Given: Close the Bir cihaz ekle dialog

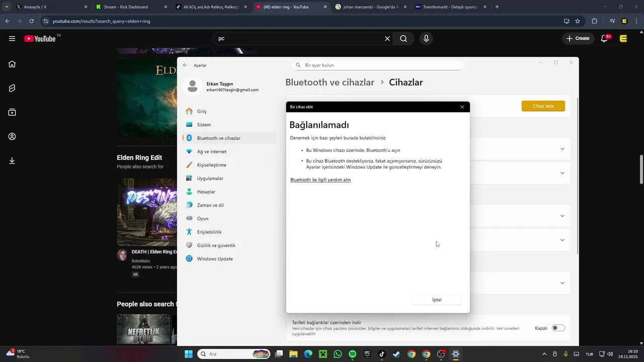Looking at the screenshot, I should tap(462, 107).
